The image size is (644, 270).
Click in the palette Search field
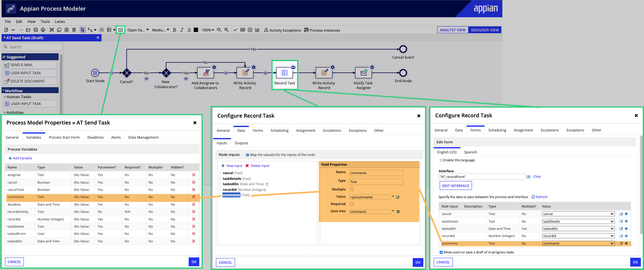pos(32,47)
